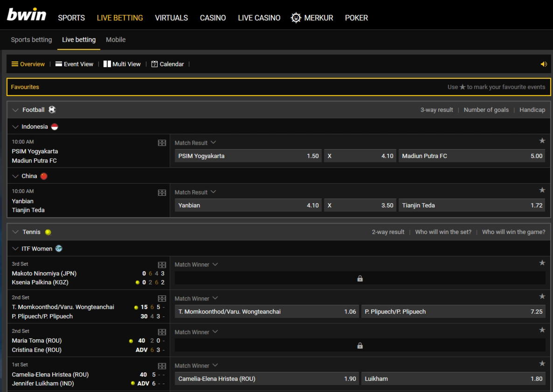The image size is (553, 392).
Task: Open Match Winner dropdown for Momkoonthod match
Action: point(196,298)
